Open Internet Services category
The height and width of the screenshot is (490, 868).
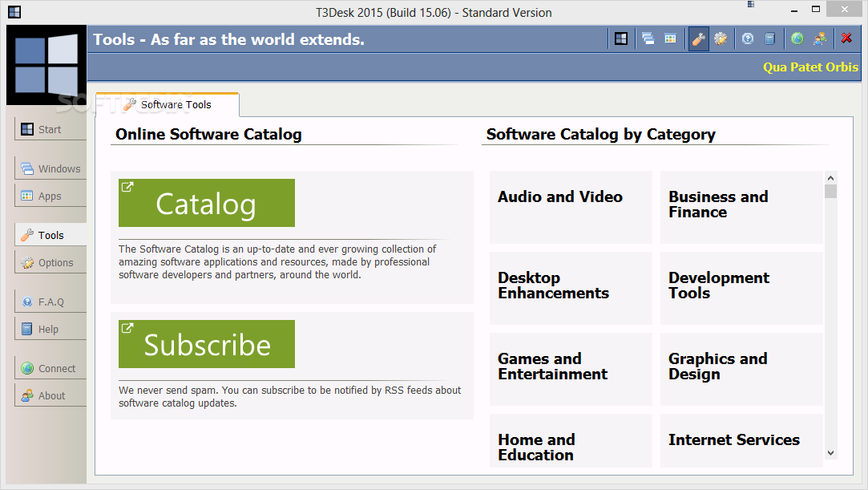coord(742,441)
